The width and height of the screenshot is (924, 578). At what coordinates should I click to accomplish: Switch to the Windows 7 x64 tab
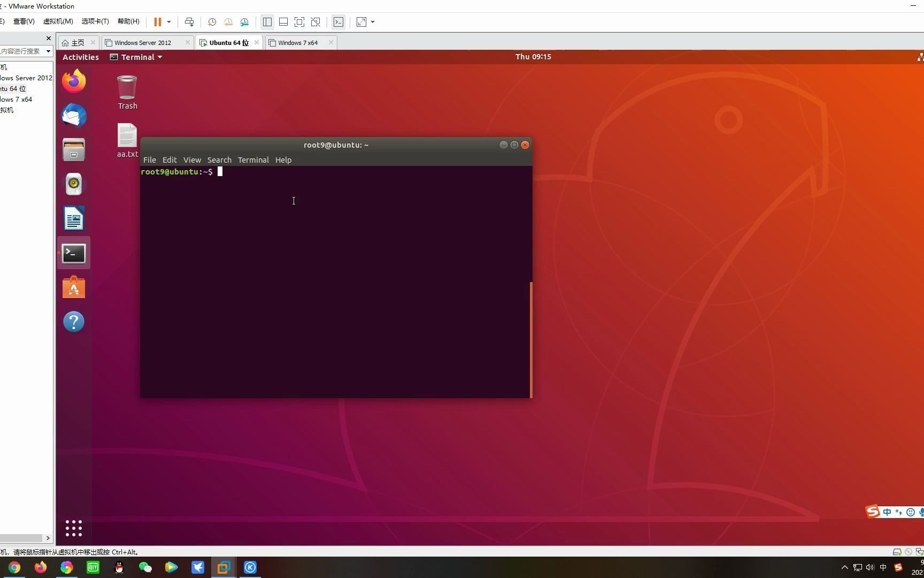pyautogui.click(x=298, y=42)
